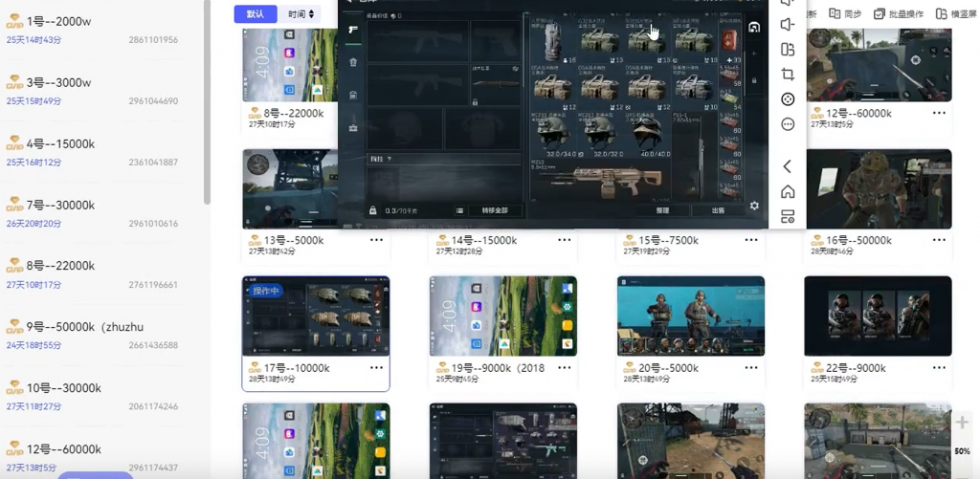Click the crop screenshot icon in side toolbar
Viewport: 980px width, 479px height.
click(788, 75)
